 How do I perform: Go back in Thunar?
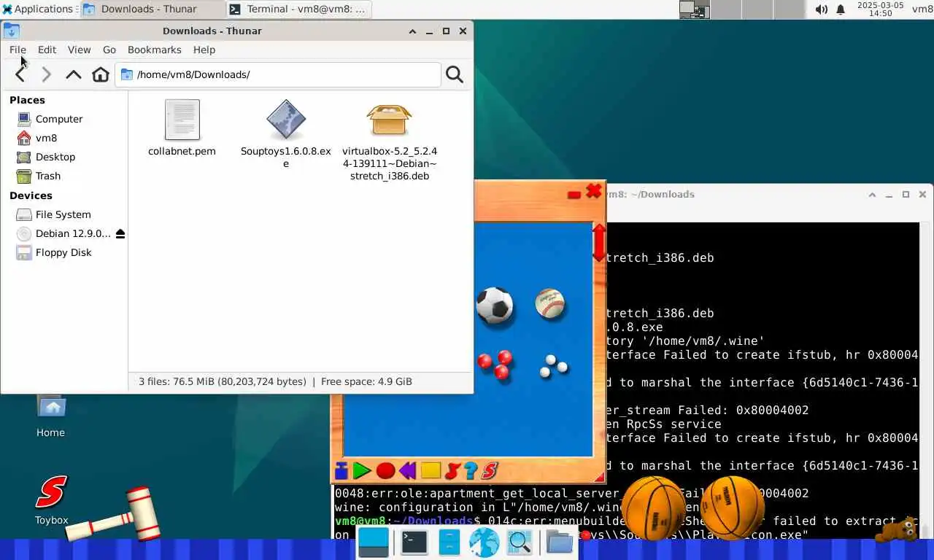click(x=20, y=74)
